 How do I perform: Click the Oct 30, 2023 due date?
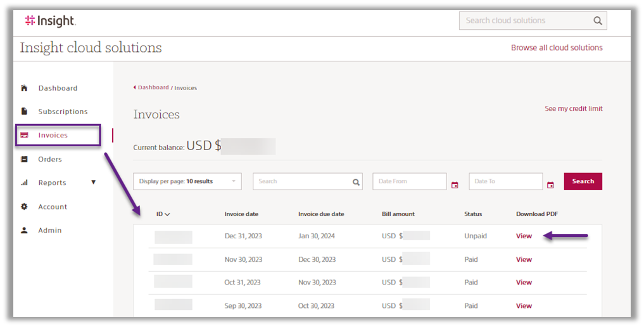tap(316, 305)
